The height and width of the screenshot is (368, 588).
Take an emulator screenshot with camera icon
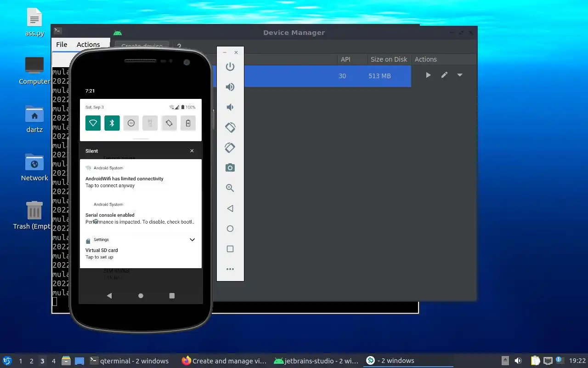230,168
